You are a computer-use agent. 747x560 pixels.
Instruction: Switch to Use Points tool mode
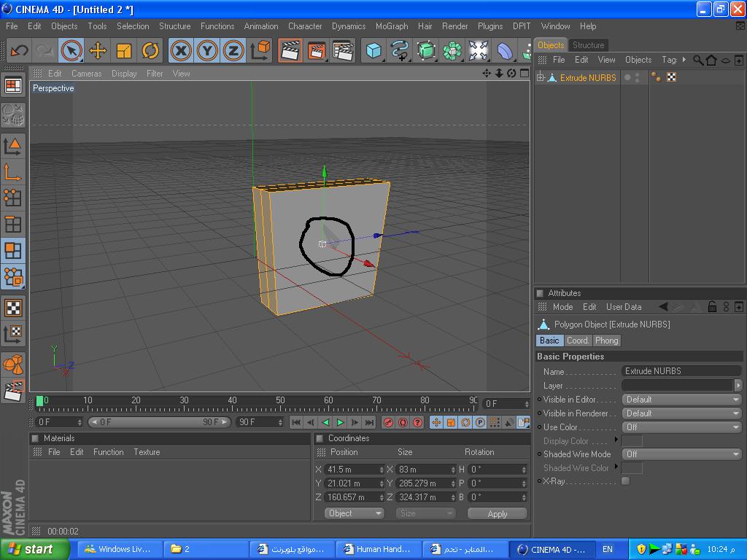click(x=13, y=197)
